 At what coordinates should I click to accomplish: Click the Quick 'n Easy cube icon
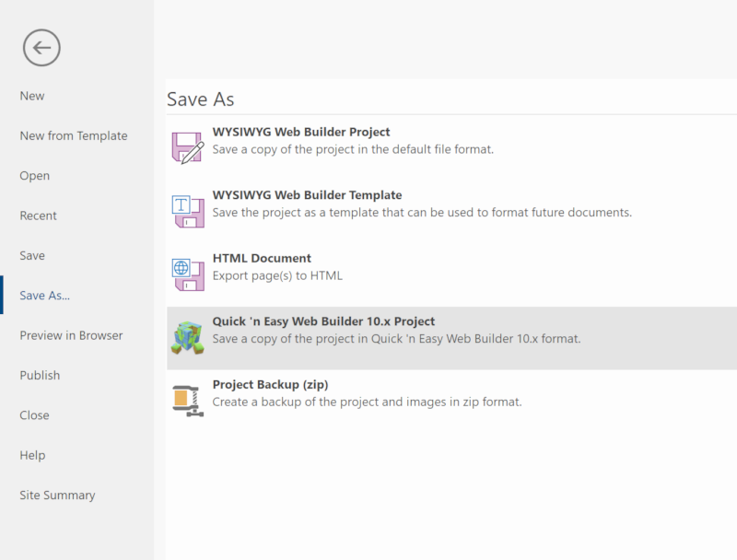188,337
